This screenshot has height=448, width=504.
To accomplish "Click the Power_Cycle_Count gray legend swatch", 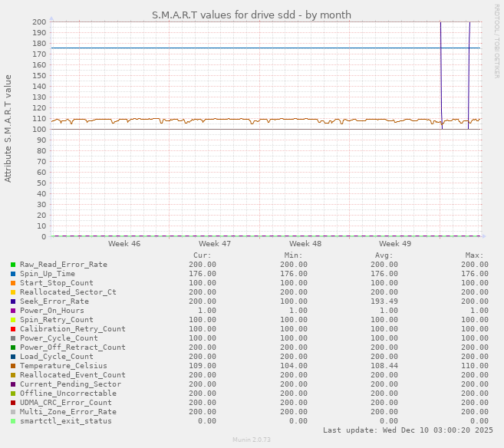I will click(13, 338).
